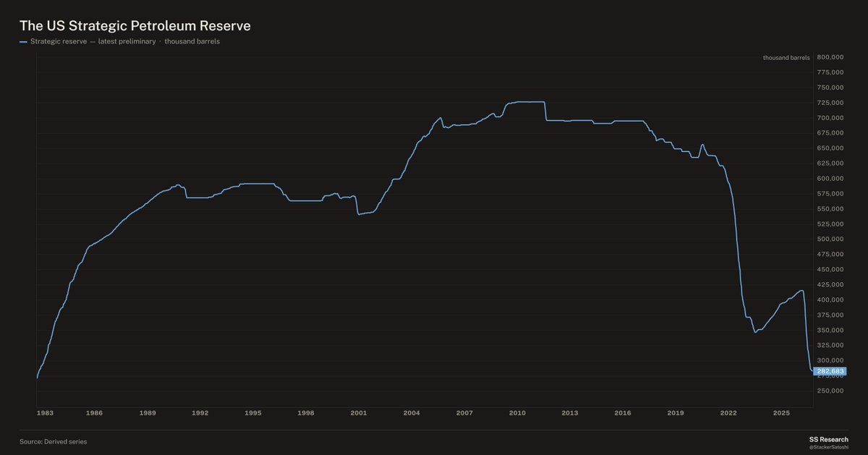Click the 1983 x-axis year label

[x=45, y=413]
